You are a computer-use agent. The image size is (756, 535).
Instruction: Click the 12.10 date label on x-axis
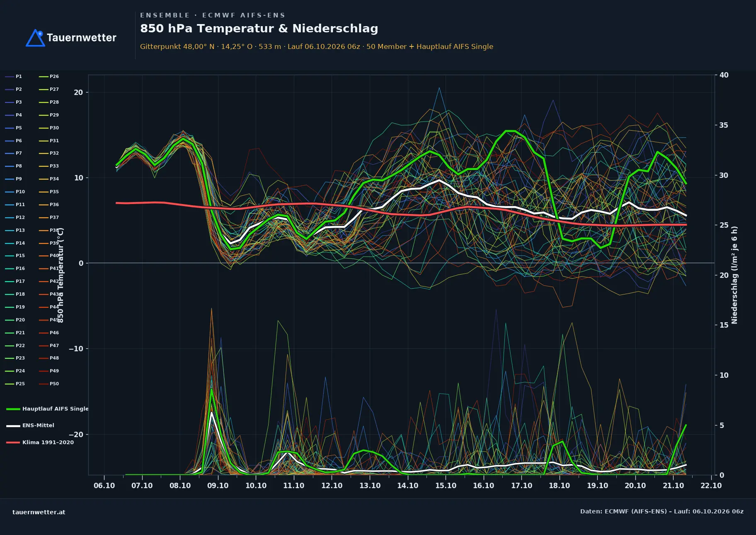point(332,486)
